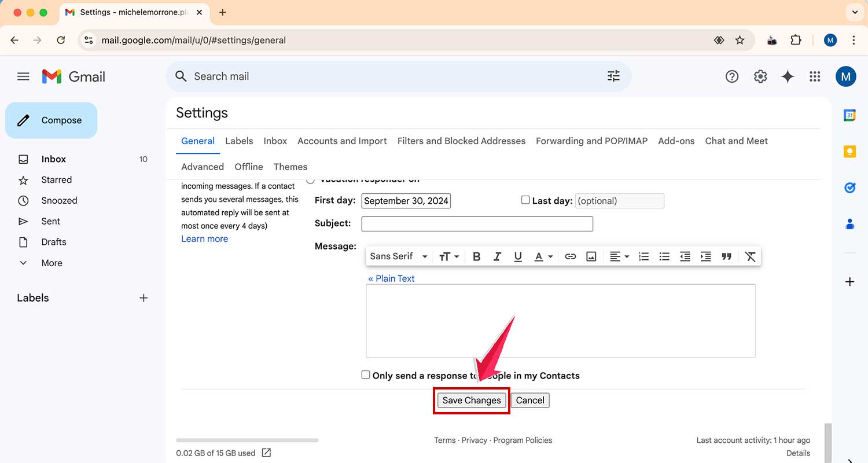The height and width of the screenshot is (463, 868).
Task: Check 'Only send a response to people in my Contacts'
Action: point(365,374)
